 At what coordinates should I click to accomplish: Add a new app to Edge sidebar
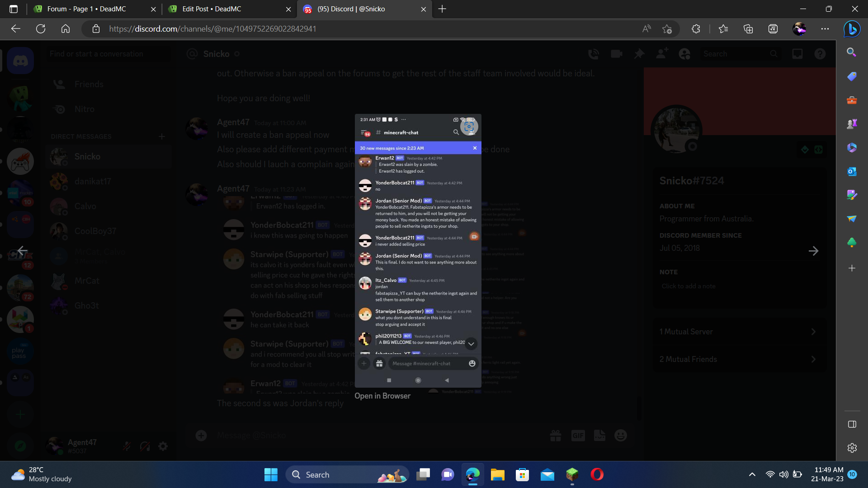click(x=852, y=268)
